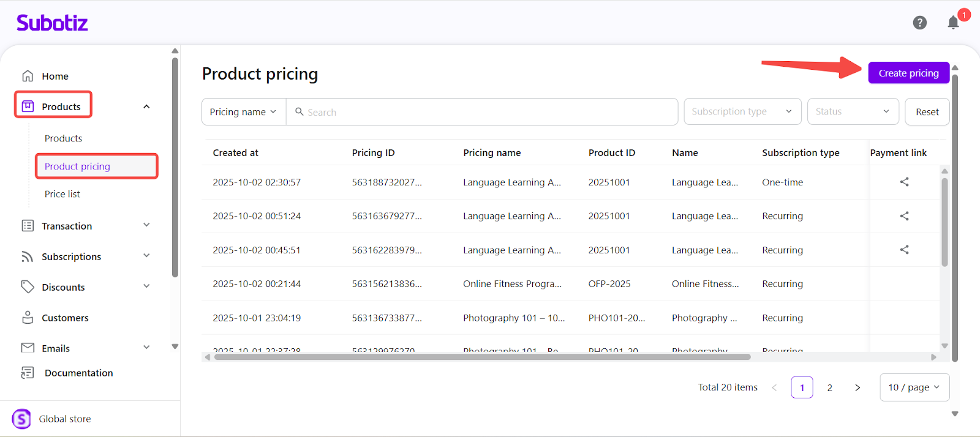Open the notifications bell icon
The height and width of the screenshot is (437, 980).
(953, 23)
